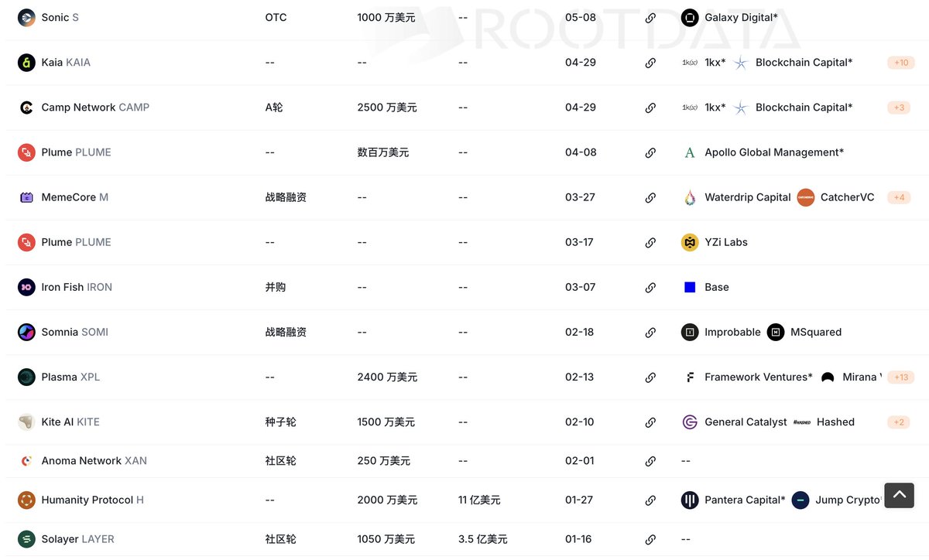Click the Galaxy Digital* investor name

tap(741, 18)
